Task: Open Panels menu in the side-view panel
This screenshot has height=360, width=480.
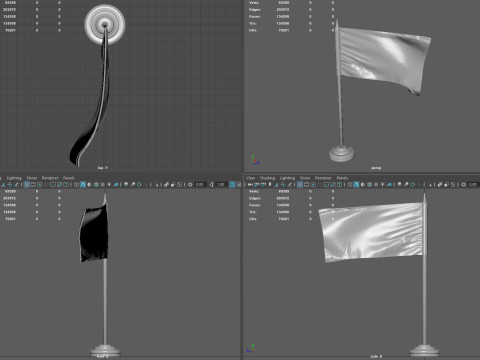Action: [x=342, y=178]
